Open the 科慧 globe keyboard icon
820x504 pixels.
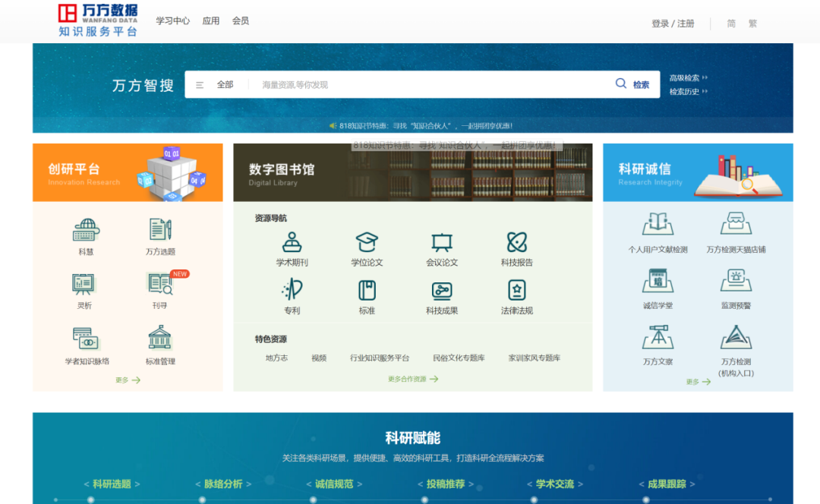pyautogui.click(x=87, y=231)
